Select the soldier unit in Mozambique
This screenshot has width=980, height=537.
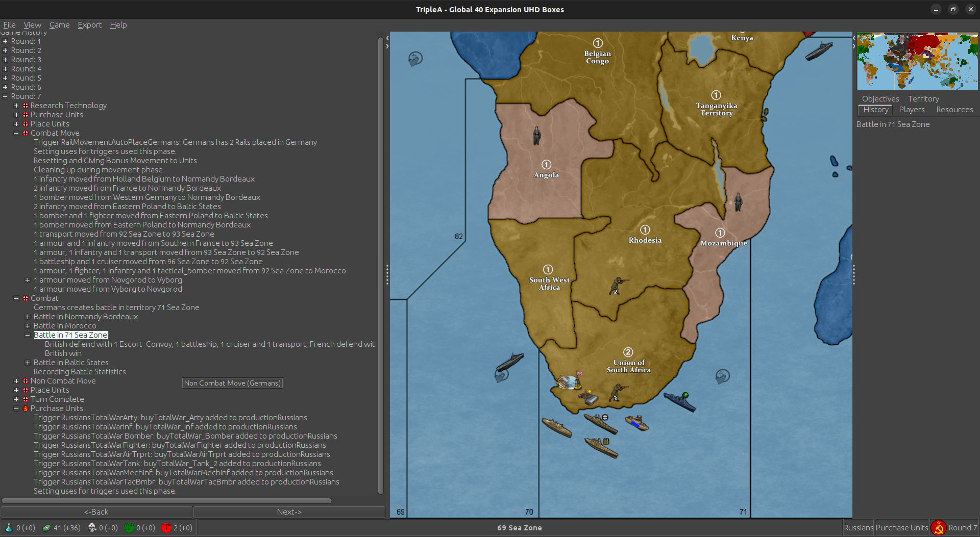[x=738, y=202]
